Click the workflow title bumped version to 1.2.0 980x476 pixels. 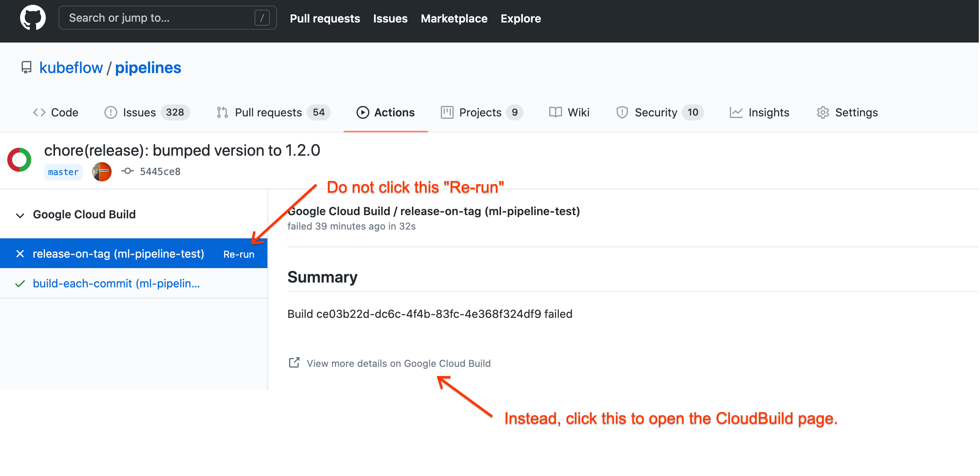click(182, 151)
